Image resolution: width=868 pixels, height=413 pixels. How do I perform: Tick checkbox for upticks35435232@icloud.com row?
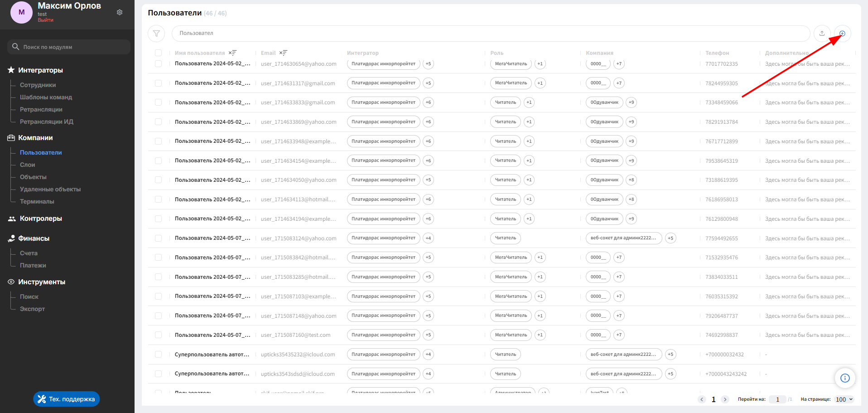(158, 355)
